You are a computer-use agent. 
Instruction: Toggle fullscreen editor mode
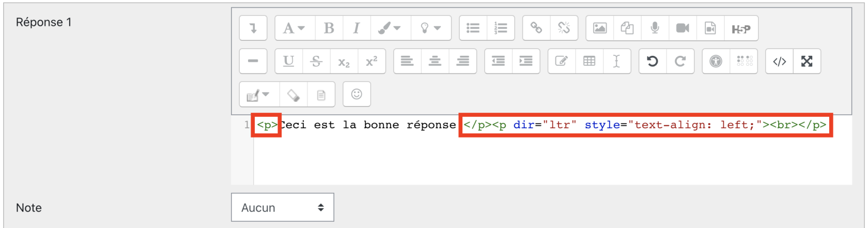[807, 61]
